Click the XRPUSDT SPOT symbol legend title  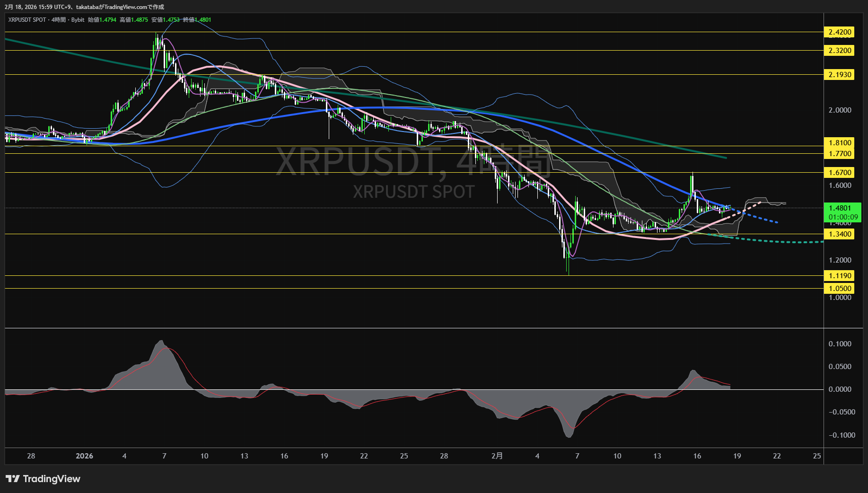27,20
